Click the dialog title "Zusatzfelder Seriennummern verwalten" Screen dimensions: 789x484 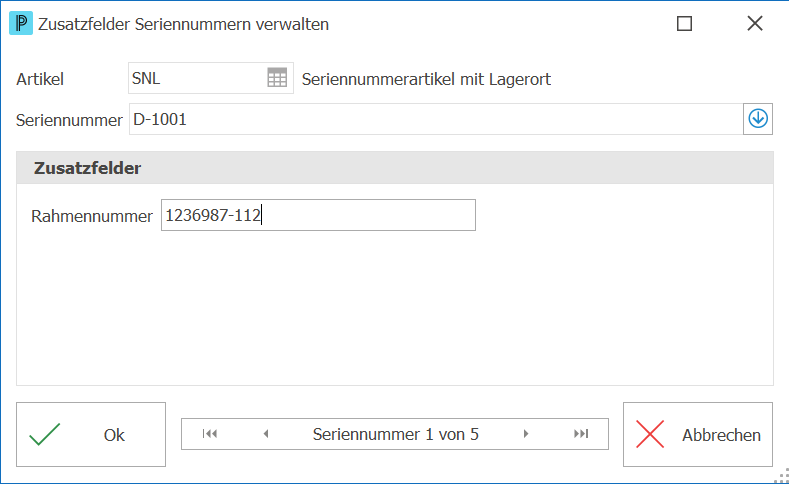[x=183, y=24]
